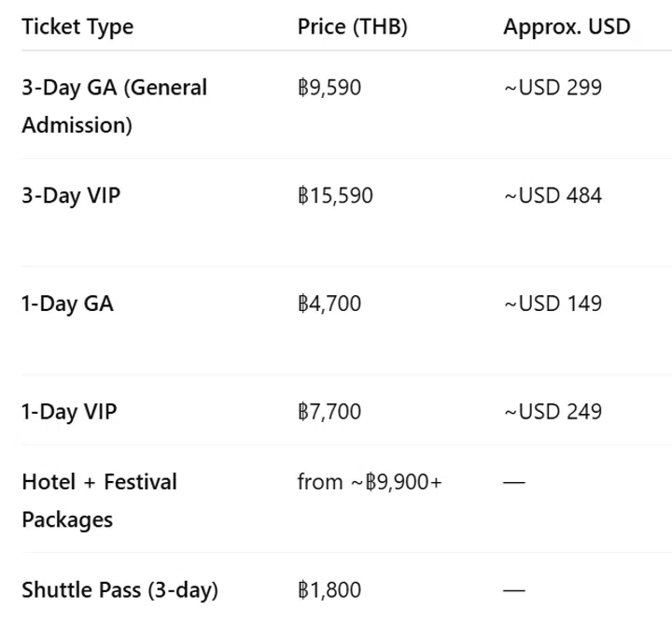Select the ~USD 249 value
The height and width of the screenshot is (637, 672).
[553, 412]
